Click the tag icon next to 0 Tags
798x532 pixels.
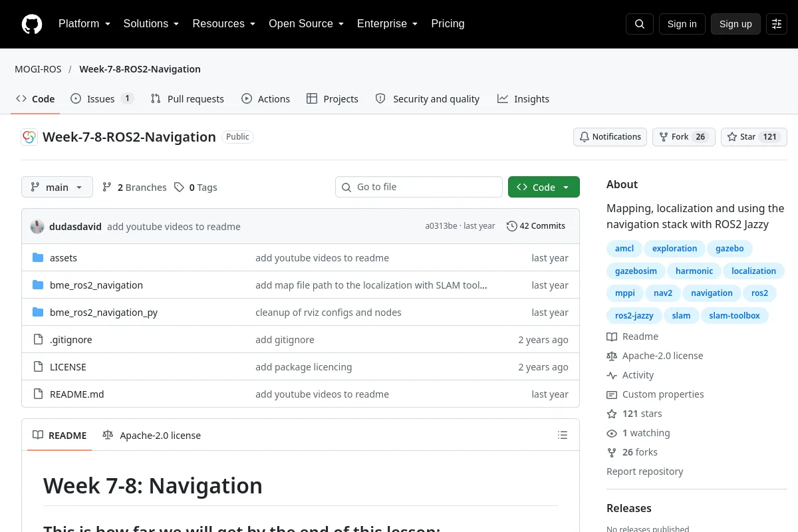(179, 188)
